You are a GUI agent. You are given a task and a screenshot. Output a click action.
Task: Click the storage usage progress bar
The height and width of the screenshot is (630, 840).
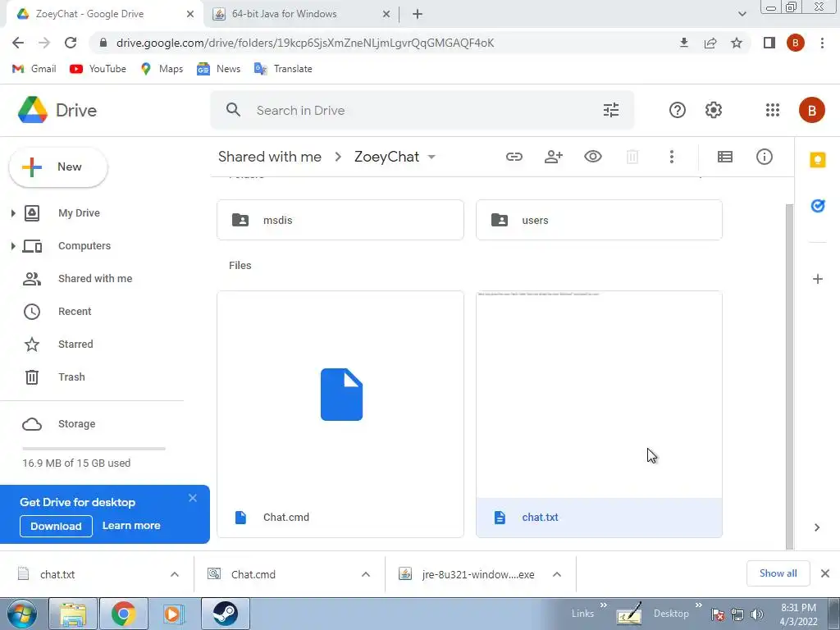(94, 449)
